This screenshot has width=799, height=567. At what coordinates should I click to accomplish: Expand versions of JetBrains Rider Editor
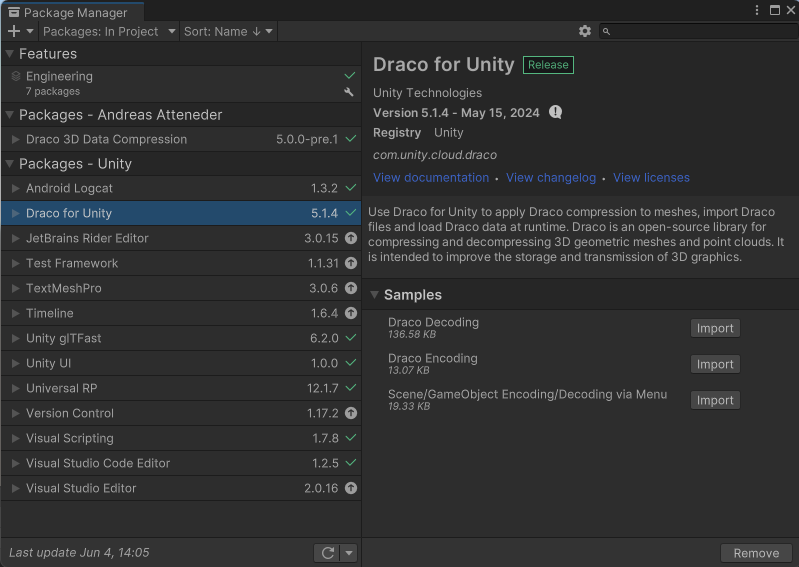point(15,238)
